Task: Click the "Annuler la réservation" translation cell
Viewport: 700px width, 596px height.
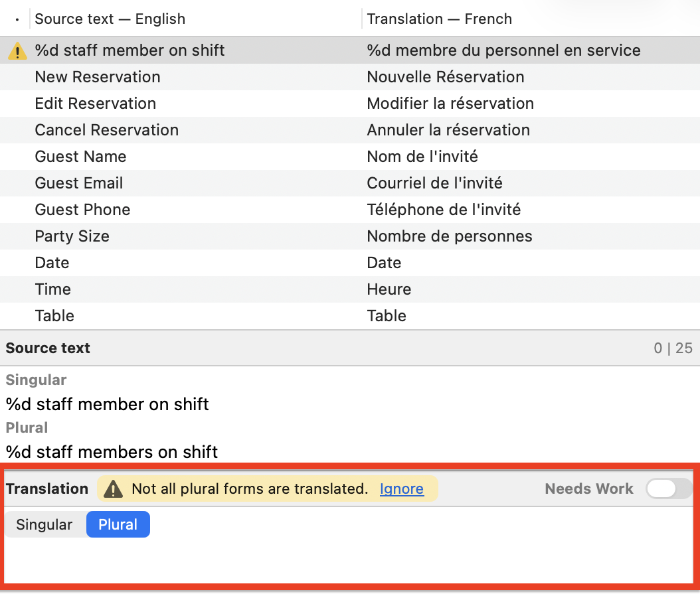Action: (449, 130)
